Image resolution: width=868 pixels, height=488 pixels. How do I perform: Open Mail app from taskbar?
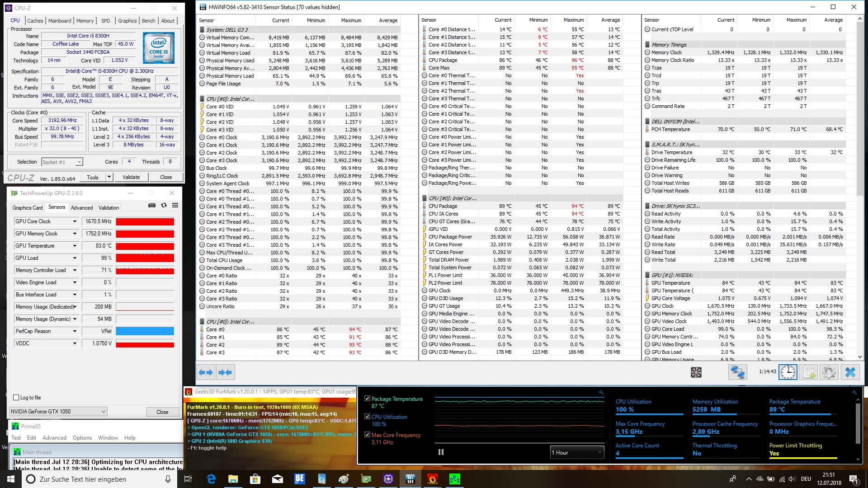tap(278, 479)
